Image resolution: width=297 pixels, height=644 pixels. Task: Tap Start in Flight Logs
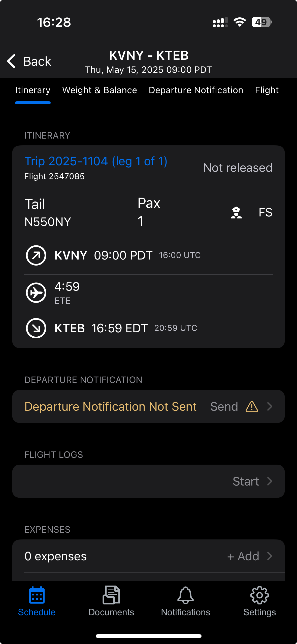[x=246, y=481]
